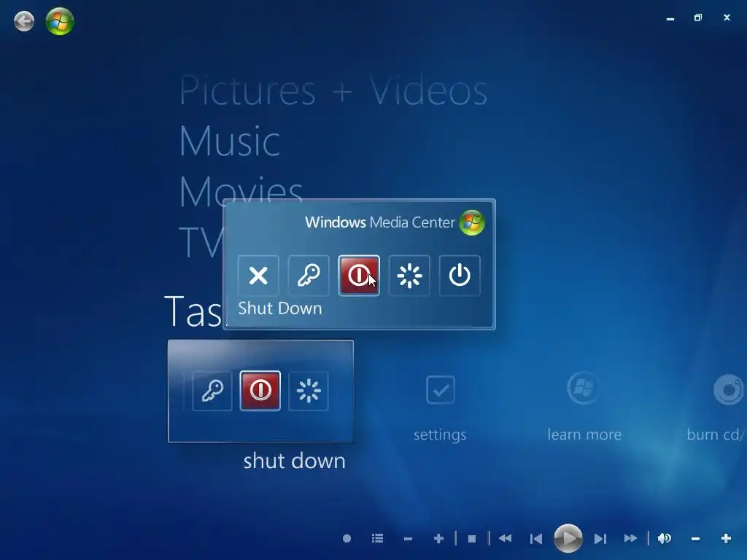747x560 pixels.
Task: Skip to next track
Action: (x=600, y=539)
